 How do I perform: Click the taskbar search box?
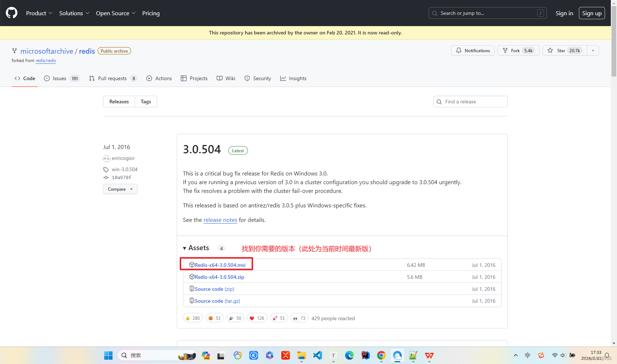click(157, 355)
